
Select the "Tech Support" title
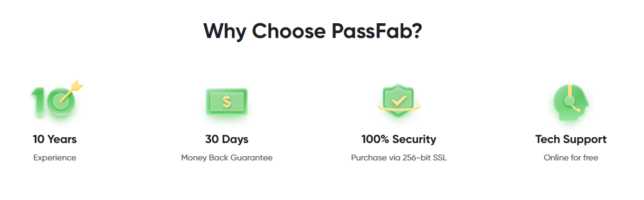click(571, 139)
